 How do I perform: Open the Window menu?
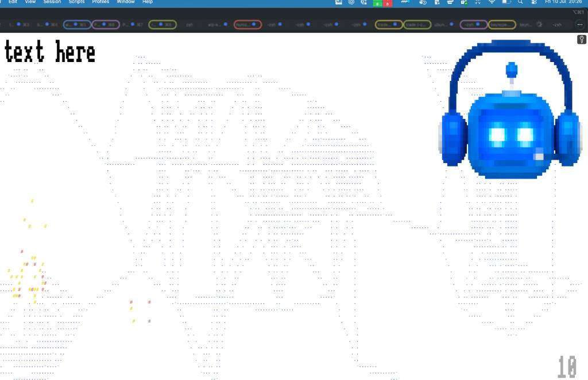pyautogui.click(x=126, y=2)
